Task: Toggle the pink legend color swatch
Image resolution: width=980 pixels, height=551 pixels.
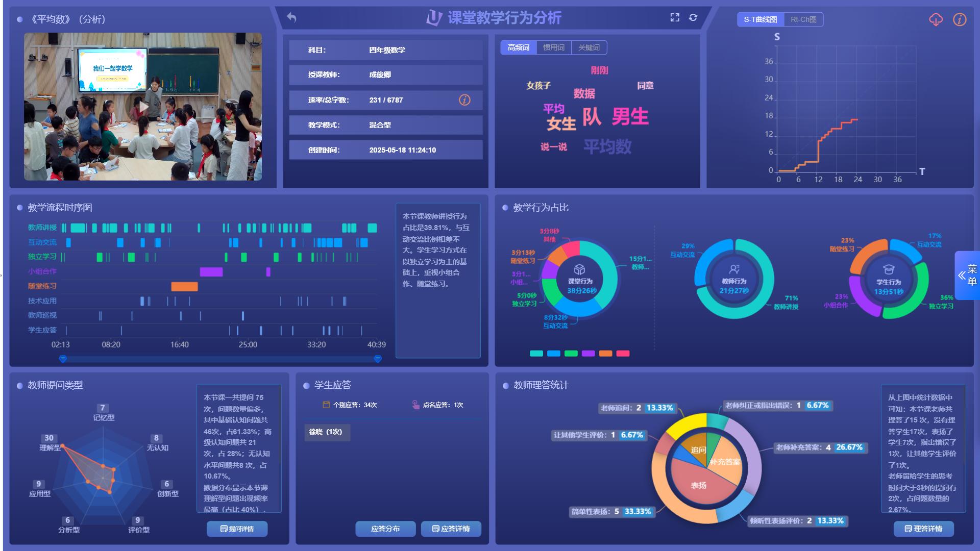Action: (623, 354)
